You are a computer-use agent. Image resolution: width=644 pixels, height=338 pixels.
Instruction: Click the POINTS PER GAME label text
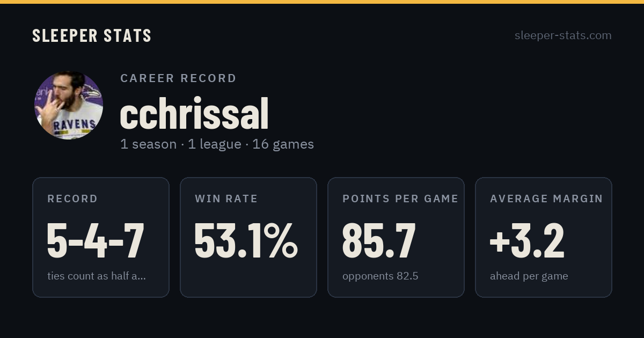[400, 199]
